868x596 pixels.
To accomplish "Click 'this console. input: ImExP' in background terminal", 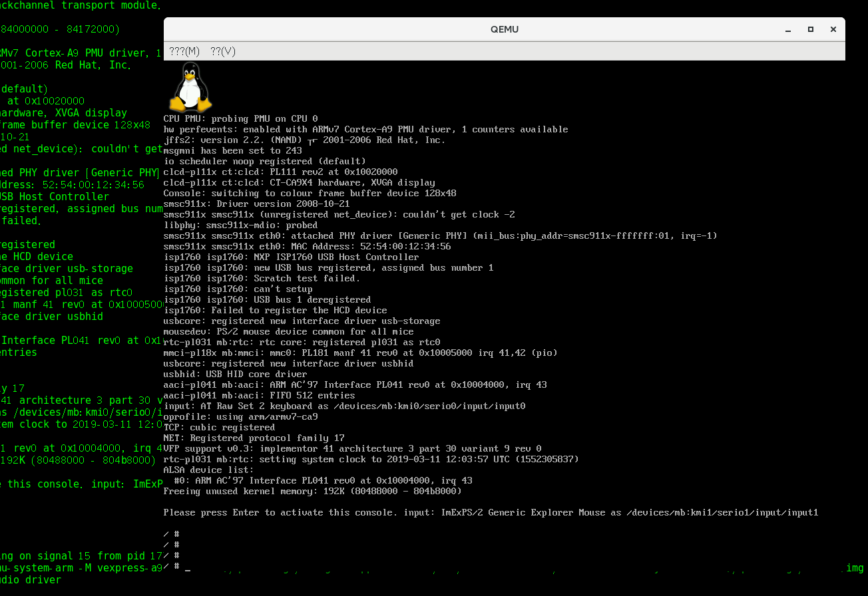I will (x=85, y=484).
